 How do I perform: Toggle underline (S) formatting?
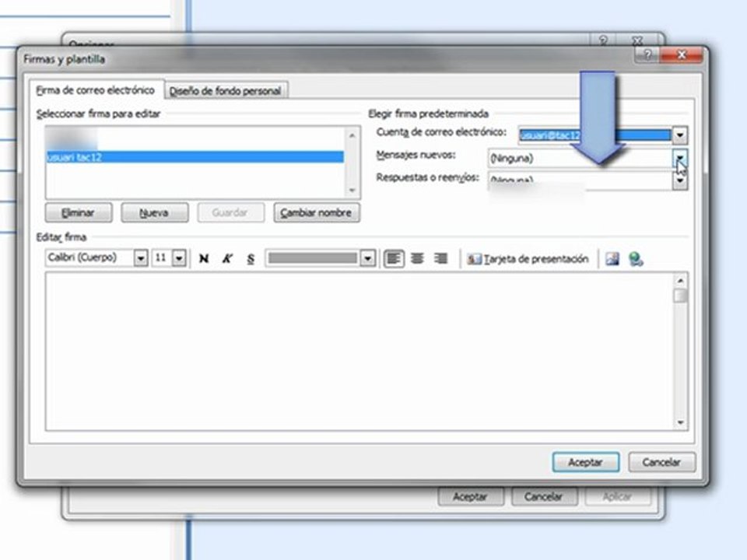[x=251, y=258]
